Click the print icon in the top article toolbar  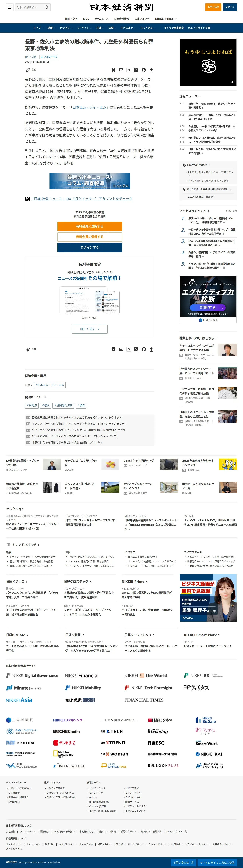114,70
